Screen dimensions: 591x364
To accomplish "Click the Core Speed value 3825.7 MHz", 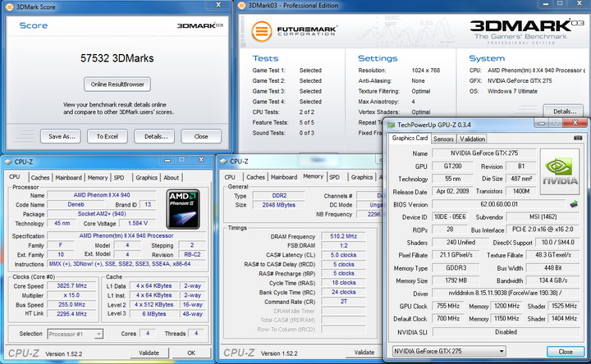I will pyautogui.click(x=71, y=286).
